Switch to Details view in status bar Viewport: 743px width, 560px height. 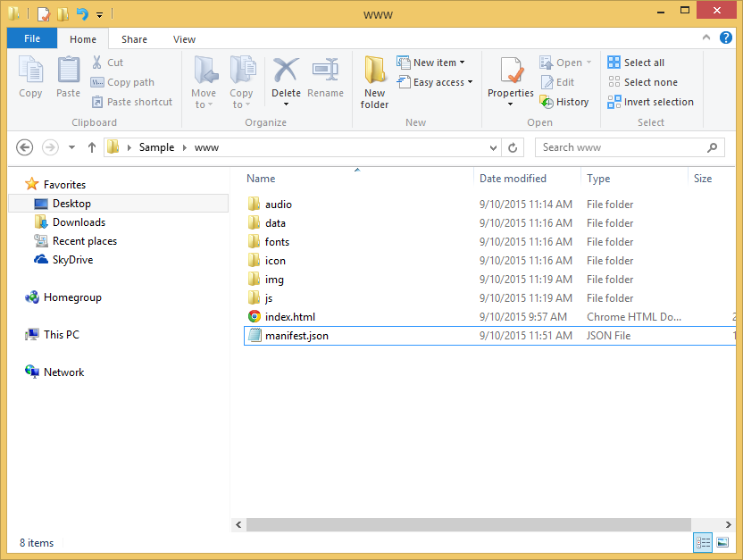click(x=703, y=542)
